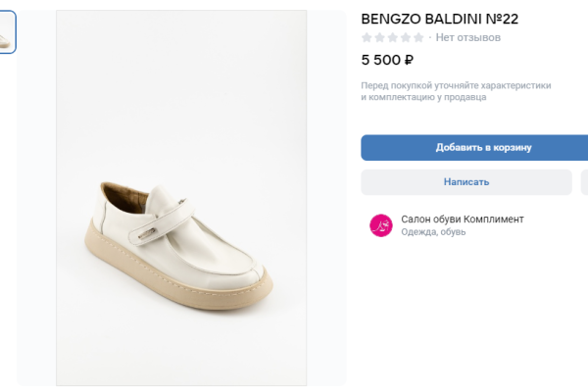Image resolution: width=588 pixels, height=392 pixels.
Task: Click the Нет отзывов reviews text
Action: [x=467, y=37]
